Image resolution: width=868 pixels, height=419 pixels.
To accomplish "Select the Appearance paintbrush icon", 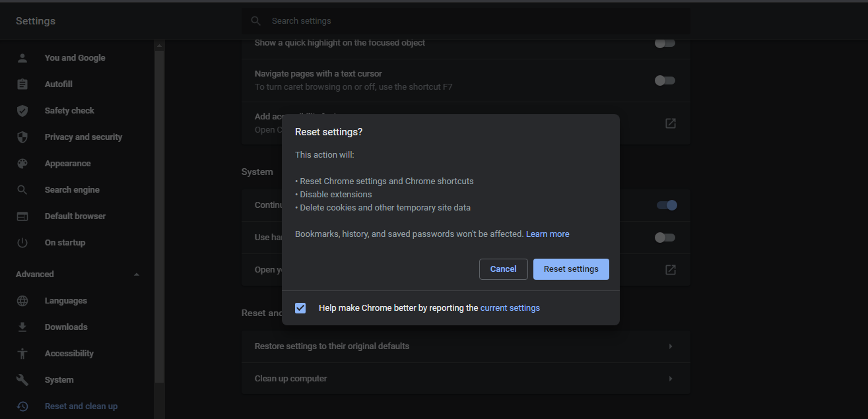I will point(22,163).
